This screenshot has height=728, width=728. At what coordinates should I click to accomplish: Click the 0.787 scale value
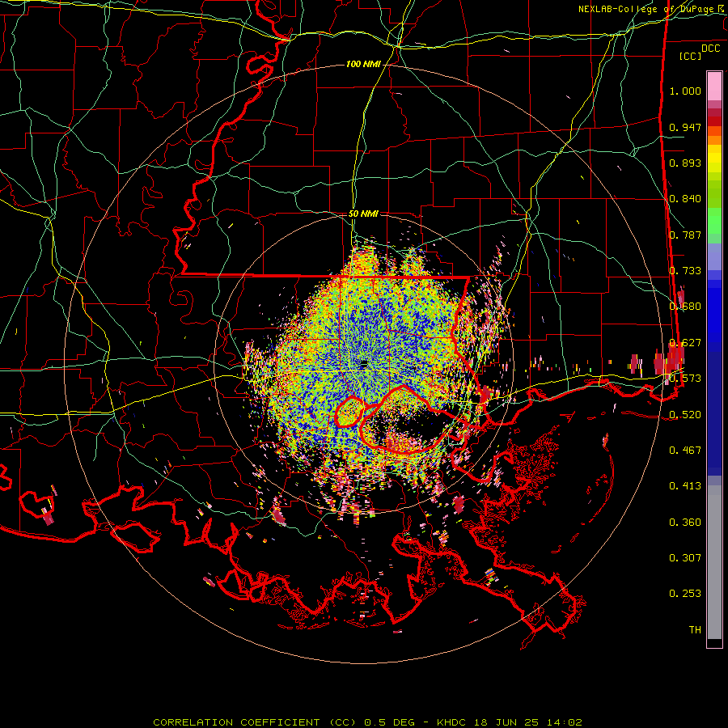tap(685, 235)
